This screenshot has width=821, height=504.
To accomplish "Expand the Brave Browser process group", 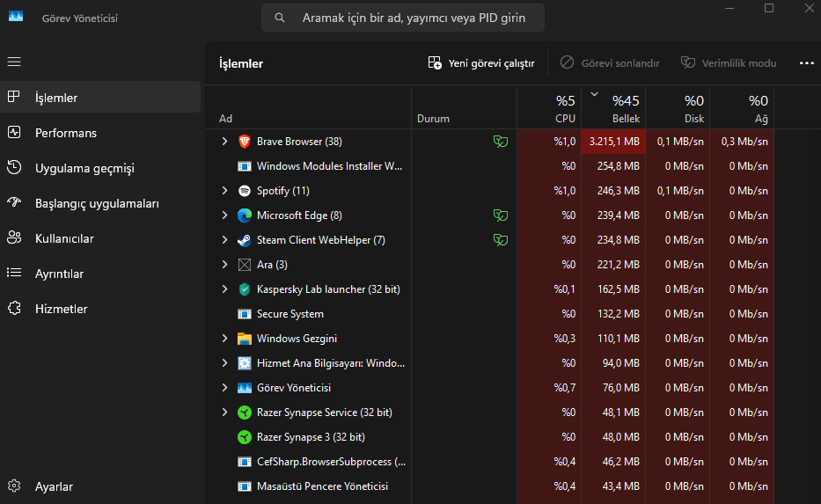I will tap(224, 142).
